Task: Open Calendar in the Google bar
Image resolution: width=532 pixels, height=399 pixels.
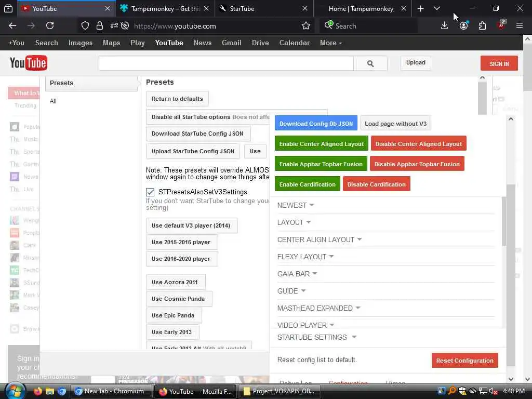Action: pyautogui.click(x=294, y=43)
